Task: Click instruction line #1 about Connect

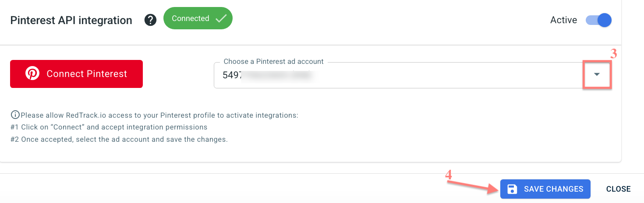Action: click(109, 127)
